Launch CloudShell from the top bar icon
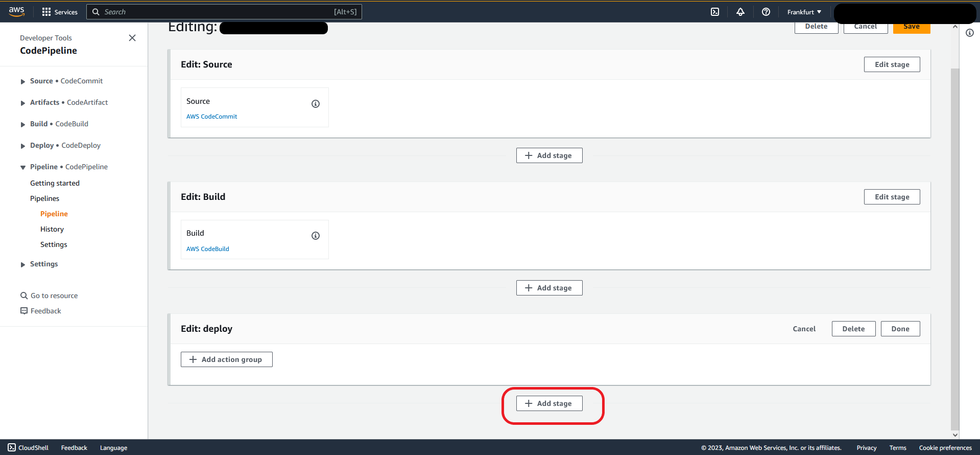 715,12
